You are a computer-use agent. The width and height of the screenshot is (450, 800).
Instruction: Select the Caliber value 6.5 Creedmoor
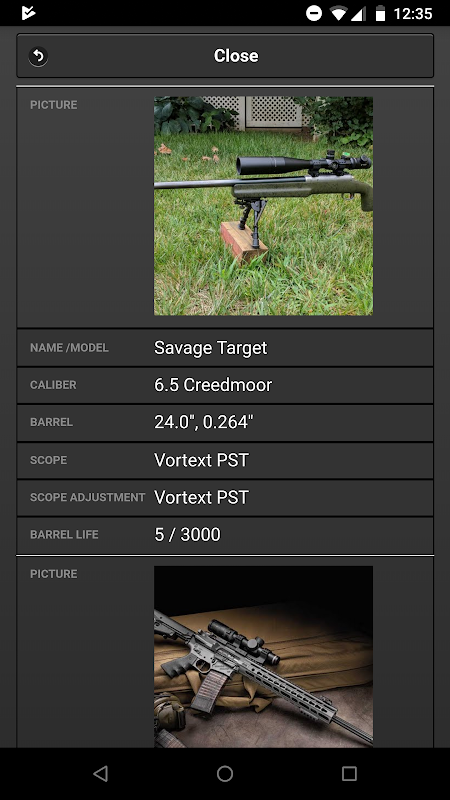click(x=213, y=385)
